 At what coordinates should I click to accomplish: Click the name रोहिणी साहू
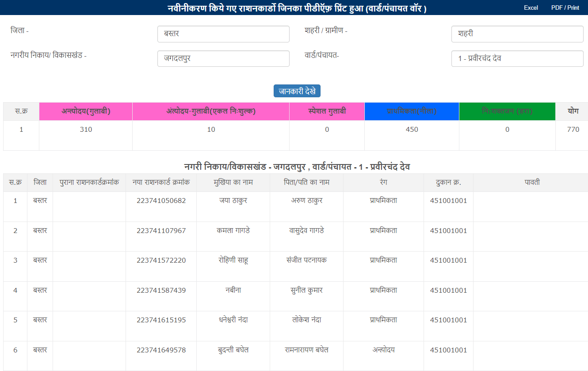pyautogui.click(x=233, y=260)
